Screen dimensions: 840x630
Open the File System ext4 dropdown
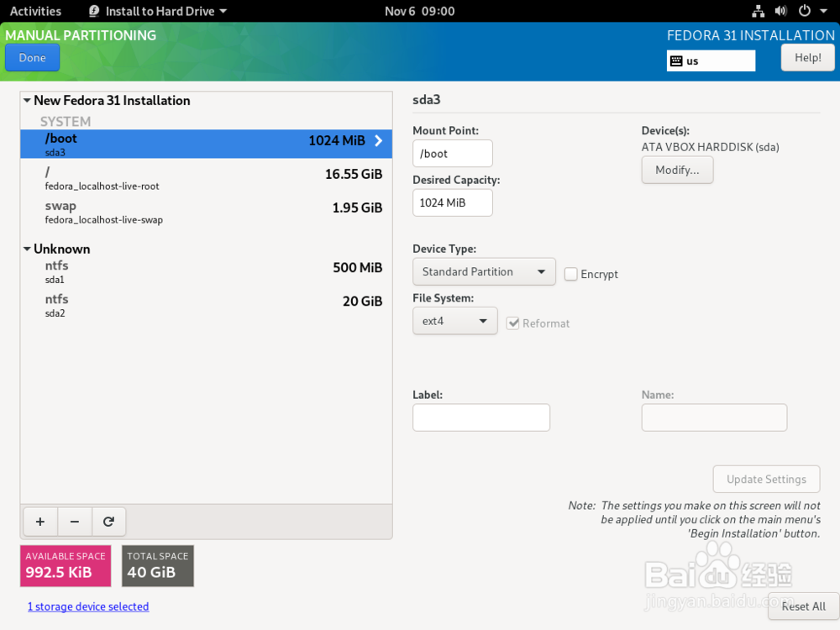tap(454, 322)
